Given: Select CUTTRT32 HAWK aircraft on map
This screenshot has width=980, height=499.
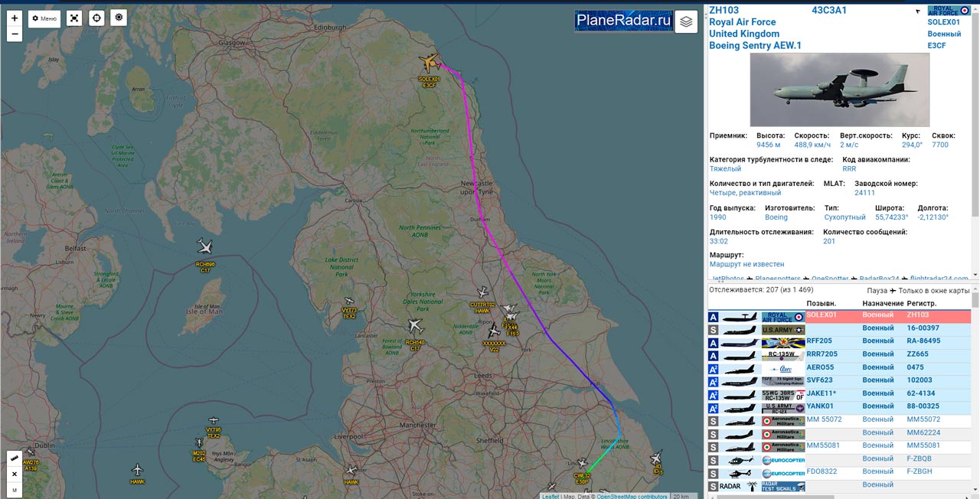Looking at the screenshot, I should 482,292.
